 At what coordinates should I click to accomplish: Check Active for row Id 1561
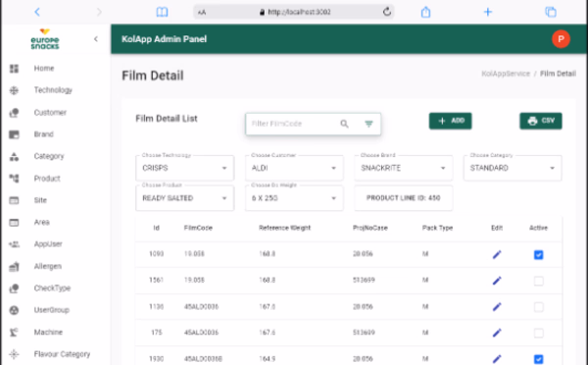(538, 281)
